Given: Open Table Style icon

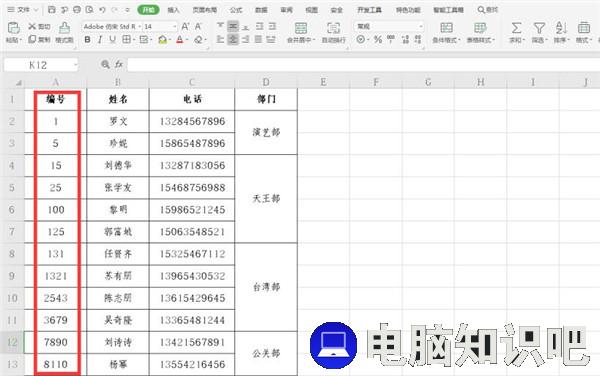Looking at the screenshot, I should pyautogui.click(x=480, y=28).
